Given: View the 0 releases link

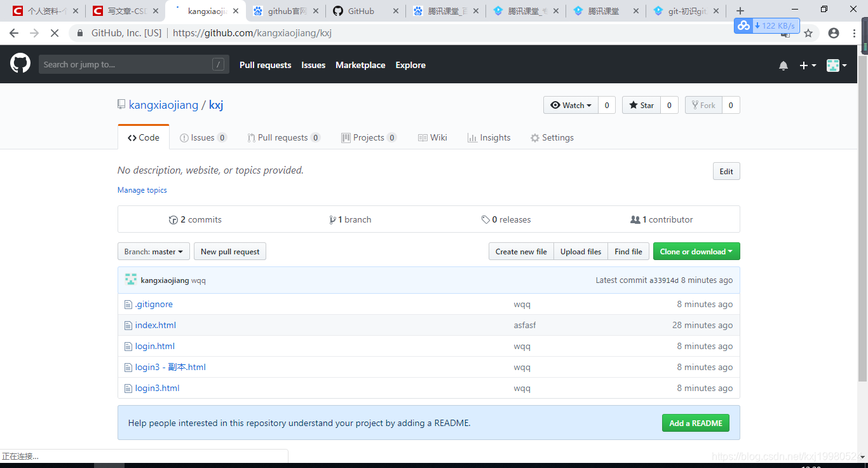Looking at the screenshot, I should point(506,219).
